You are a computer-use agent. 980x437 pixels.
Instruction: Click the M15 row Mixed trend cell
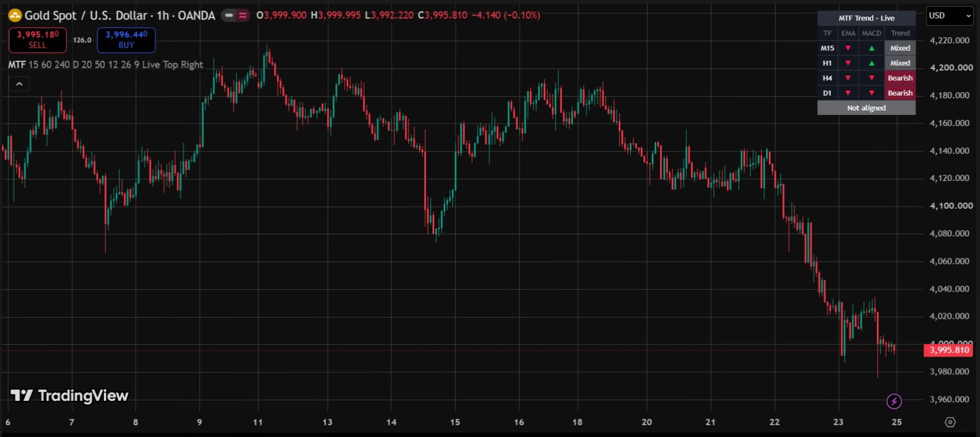[x=900, y=48]
